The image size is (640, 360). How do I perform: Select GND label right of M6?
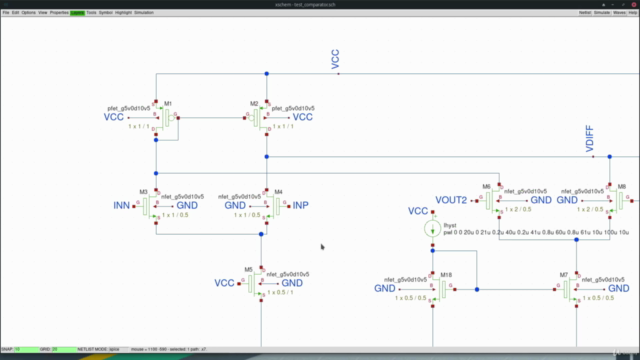pos(541,200)
